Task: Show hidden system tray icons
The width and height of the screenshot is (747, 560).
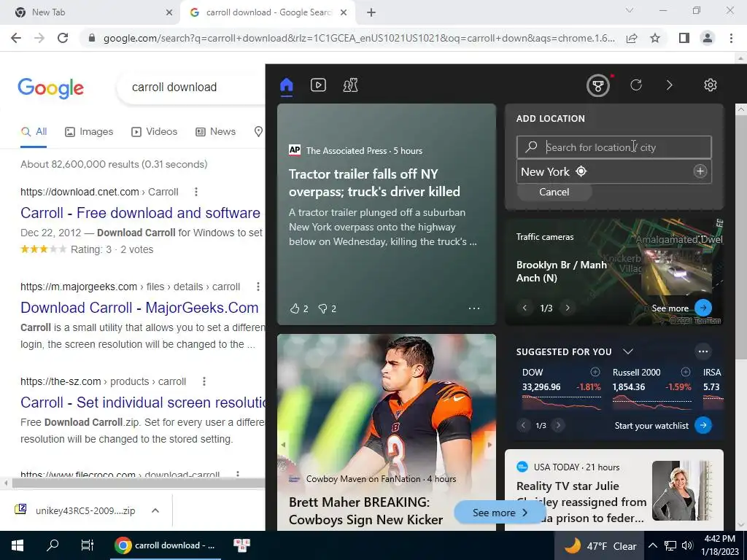Action: point(653,545)
